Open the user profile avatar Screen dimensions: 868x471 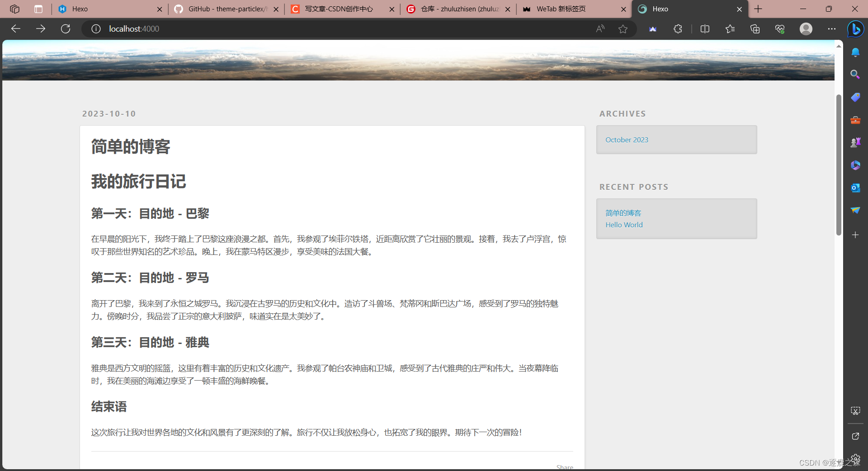(x=806, y=29)
